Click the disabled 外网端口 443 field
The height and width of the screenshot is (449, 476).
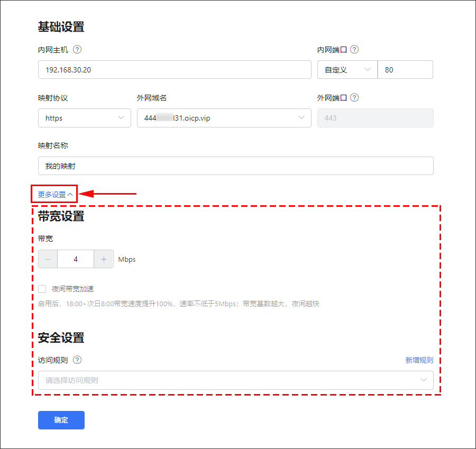(375, 118)
